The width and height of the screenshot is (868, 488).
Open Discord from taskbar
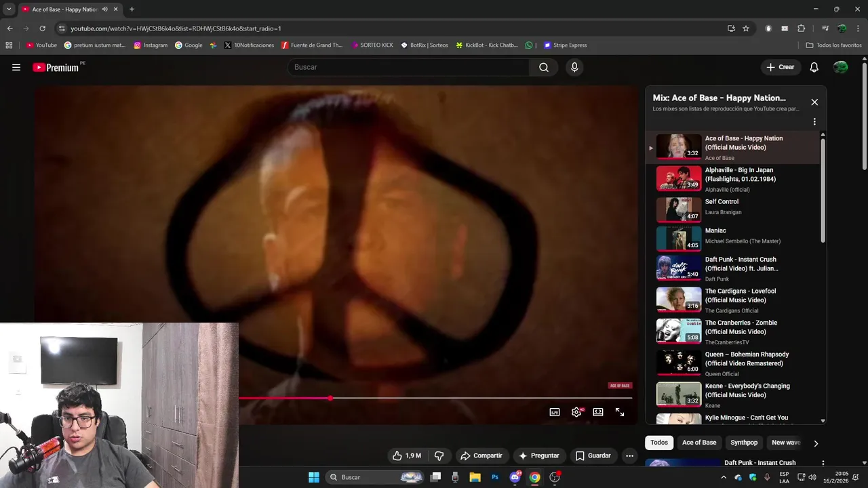pyautogui.click(x=515, y=477)
